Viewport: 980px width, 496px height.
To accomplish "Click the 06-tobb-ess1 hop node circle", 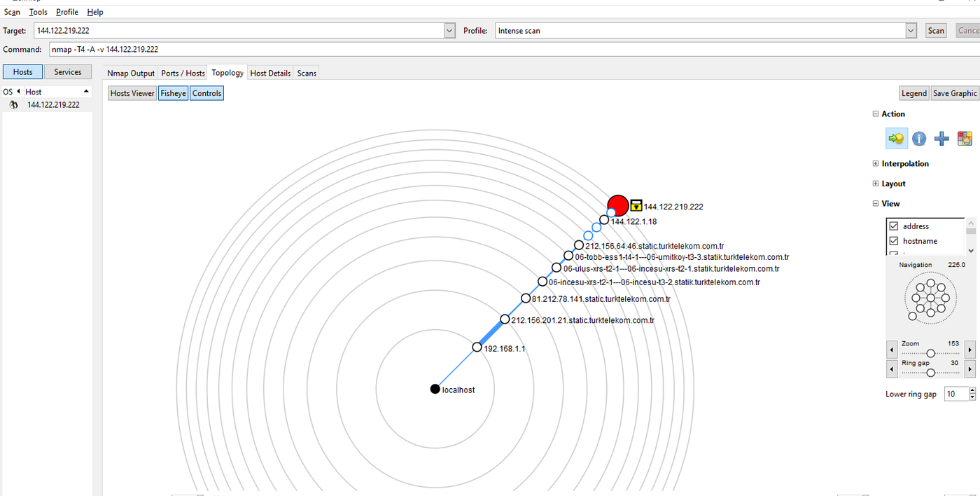I will [568, 256].
